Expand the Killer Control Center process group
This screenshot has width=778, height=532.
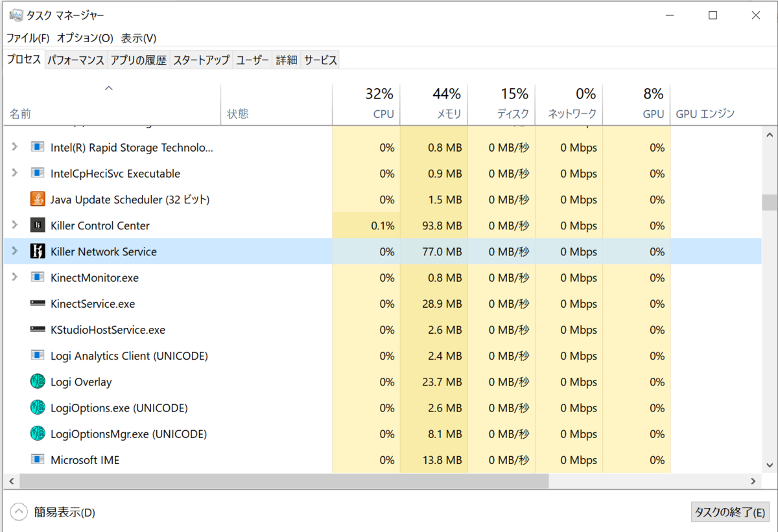[14, 225]
